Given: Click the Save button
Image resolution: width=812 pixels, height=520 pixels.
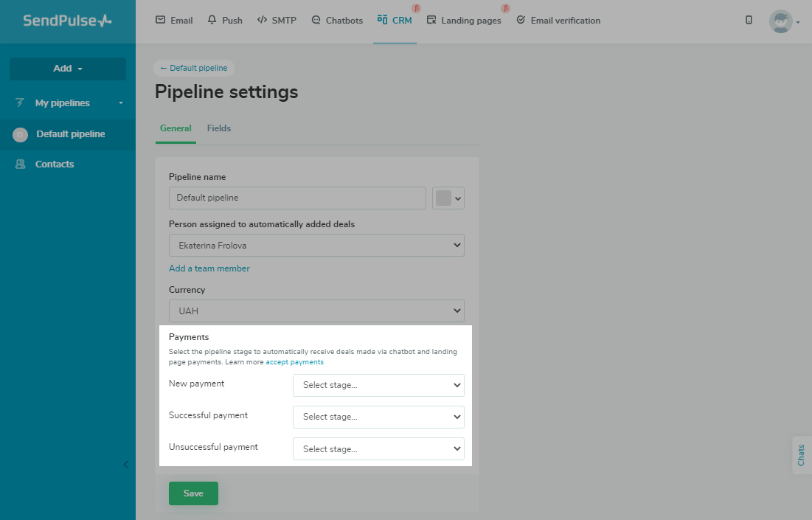Looking at the screenshot, I should [193, 493].
